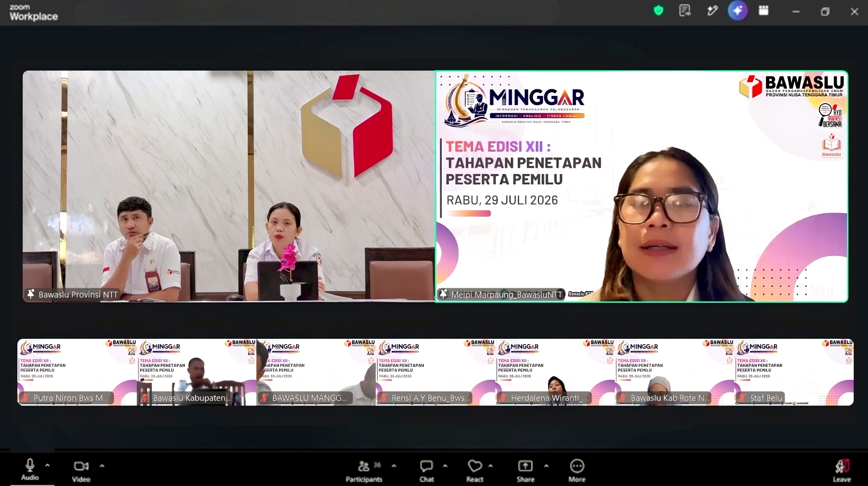The height and width of the screenshot is (486, 868).
Task: Click the Share screen button
Action: 526,471
